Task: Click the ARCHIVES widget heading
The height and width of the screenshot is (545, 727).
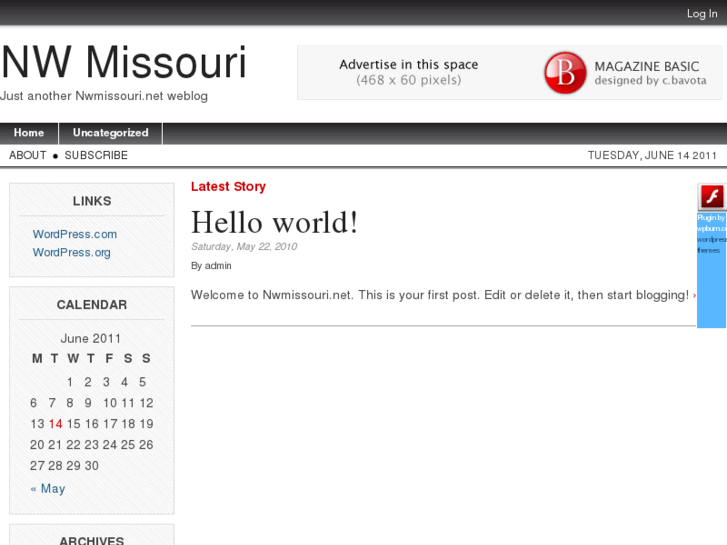Action: [92, 540]
